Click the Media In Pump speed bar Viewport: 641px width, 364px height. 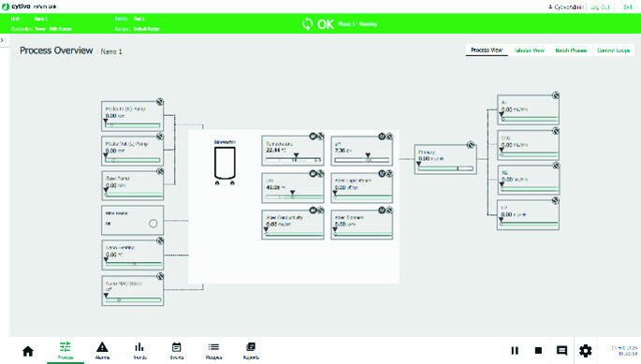tap(133, 125)
